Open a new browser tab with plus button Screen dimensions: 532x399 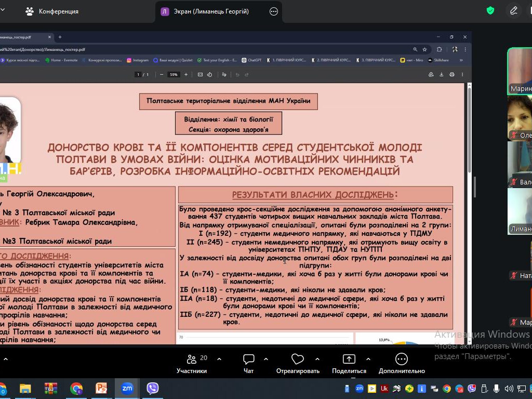point(60,37)
